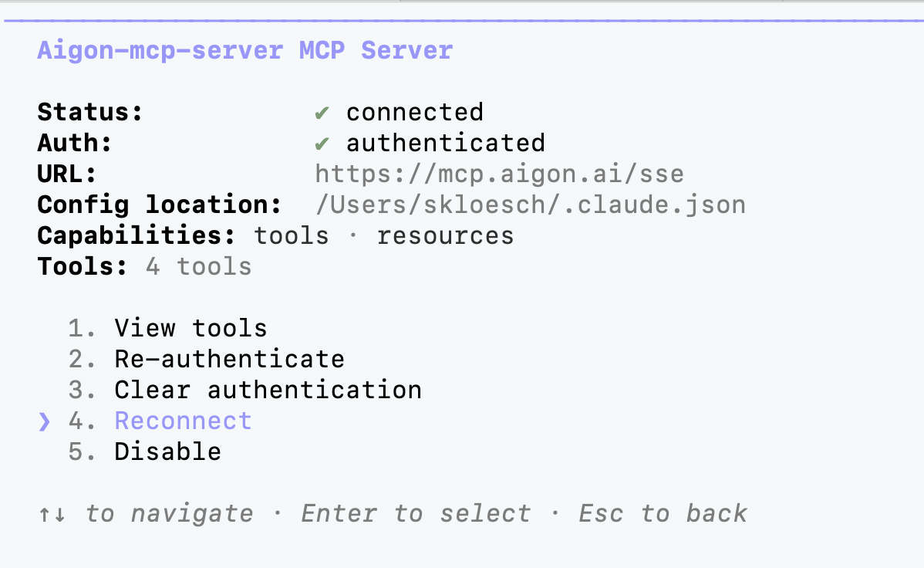Select the Reconnect option
The width and height of the screenshot is (924, 568).
click(x=183, y=420)
